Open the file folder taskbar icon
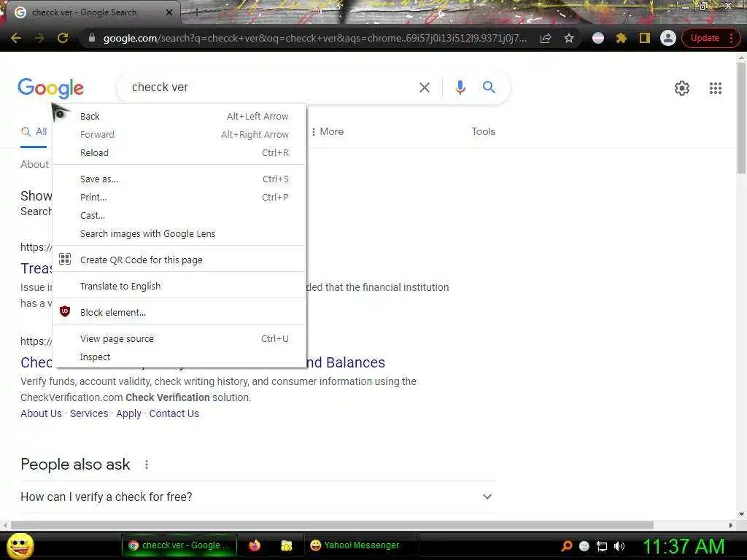Screen dimensions: 747x560 pos(286,545)
